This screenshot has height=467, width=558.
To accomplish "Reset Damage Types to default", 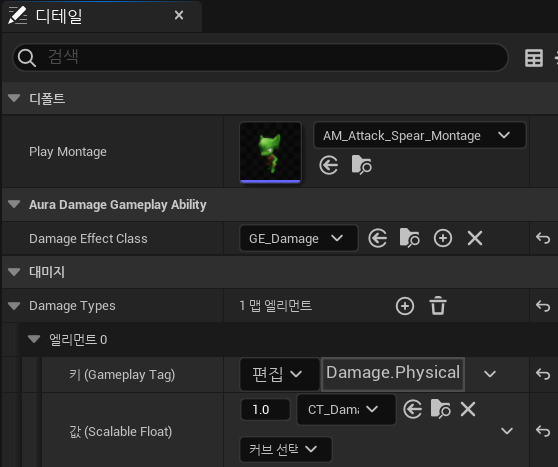I will click(x=543, y=306).
